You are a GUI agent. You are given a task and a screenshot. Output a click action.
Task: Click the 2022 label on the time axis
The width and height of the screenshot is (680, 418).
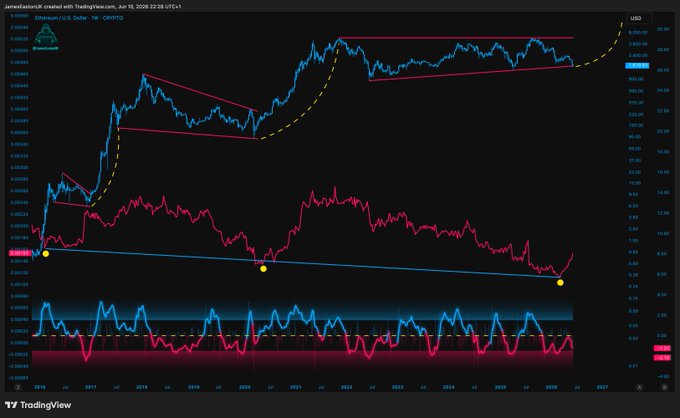pyautogui.click(x=346, y=387)
